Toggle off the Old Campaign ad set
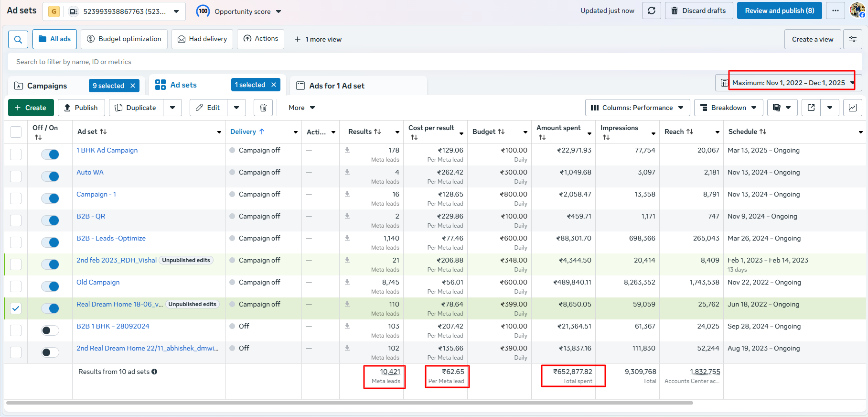Image resolution: width=868 pixels, height=417 pixels. coord(50,286)
